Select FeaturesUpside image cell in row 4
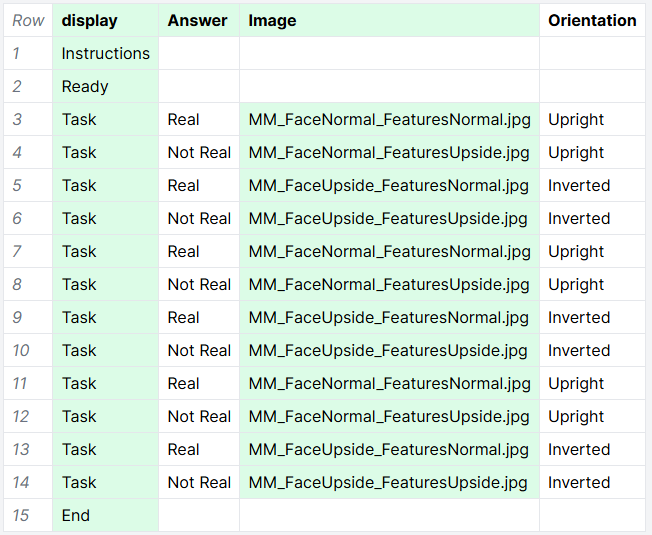Viewport: 652px width, 535px height. (x=389, y=152)
